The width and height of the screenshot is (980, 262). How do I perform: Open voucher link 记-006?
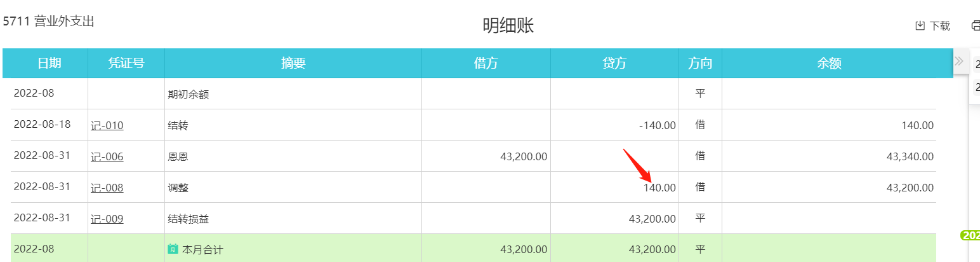tap(107, 156)
